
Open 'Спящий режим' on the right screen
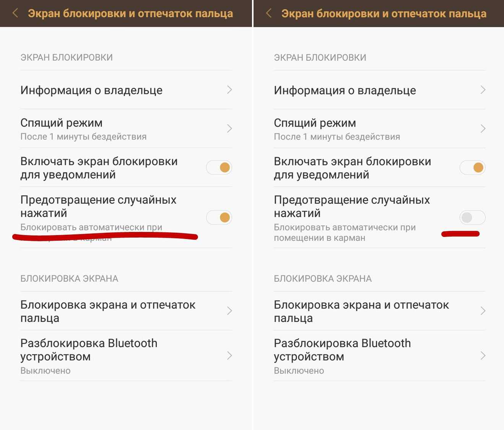coord(380,129)
